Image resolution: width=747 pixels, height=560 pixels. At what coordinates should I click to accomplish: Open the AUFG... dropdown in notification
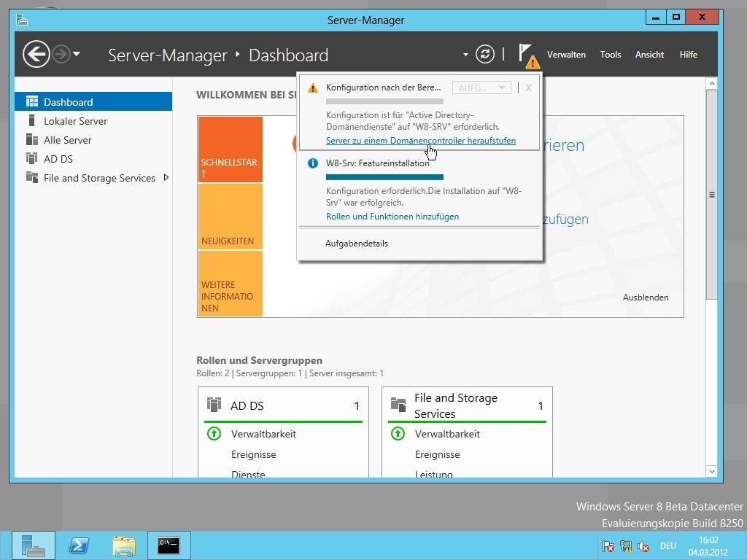[x=481, y=87]
